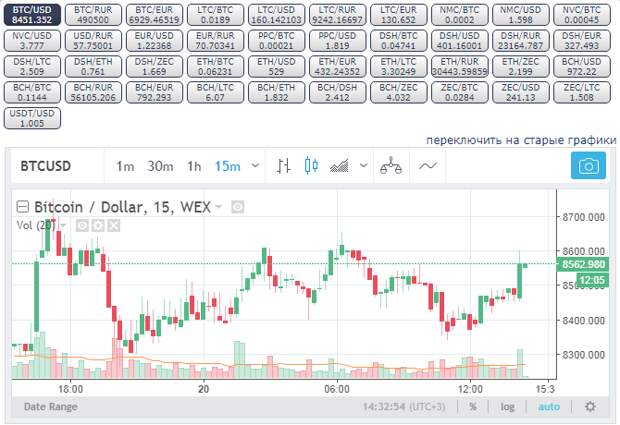Open chart settings gear icon
The height and width of the screenshot is (425, 620).
[590, 406]
